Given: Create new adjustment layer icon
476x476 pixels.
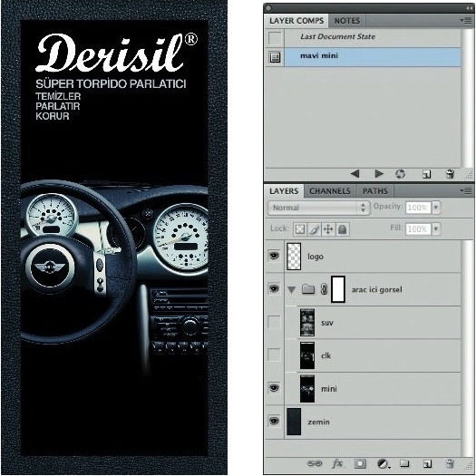Looking at the screenshot, I should (x=384, y=463).
